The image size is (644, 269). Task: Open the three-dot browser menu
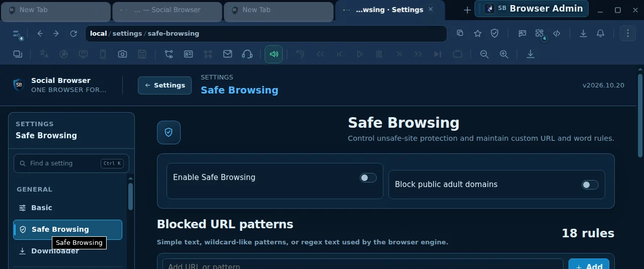tap(627, 33)
